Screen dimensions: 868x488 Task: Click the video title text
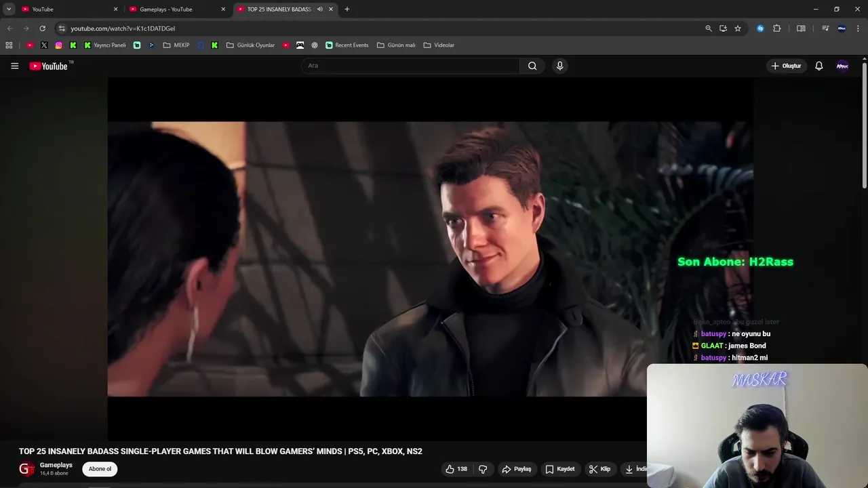point(220,451)
